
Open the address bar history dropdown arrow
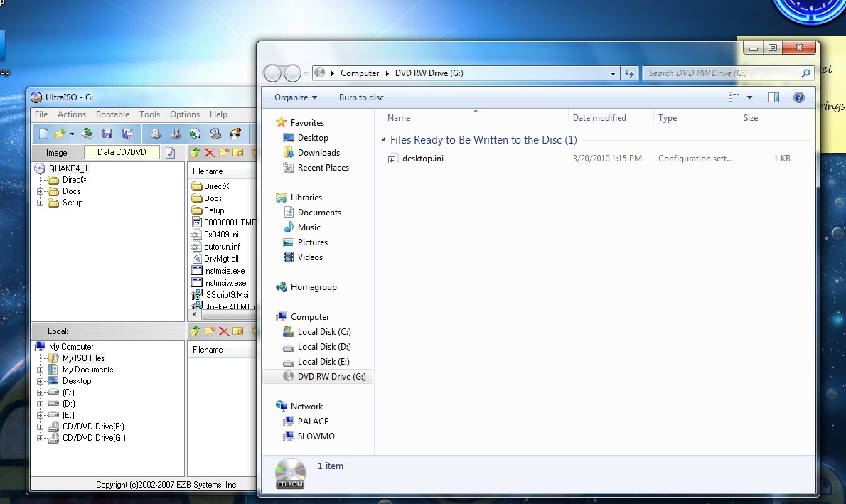(613, 73)
